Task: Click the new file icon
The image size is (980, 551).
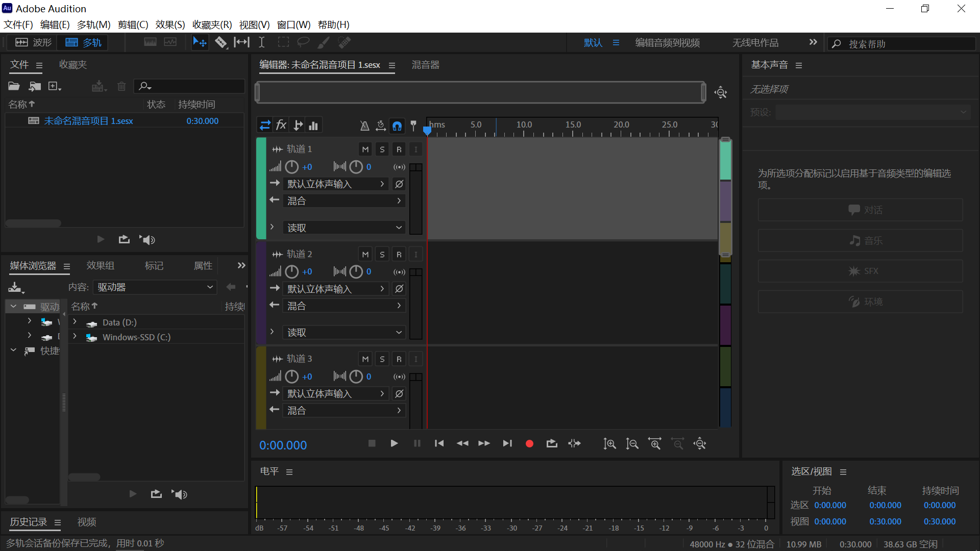Action: [x=54, y=86]
